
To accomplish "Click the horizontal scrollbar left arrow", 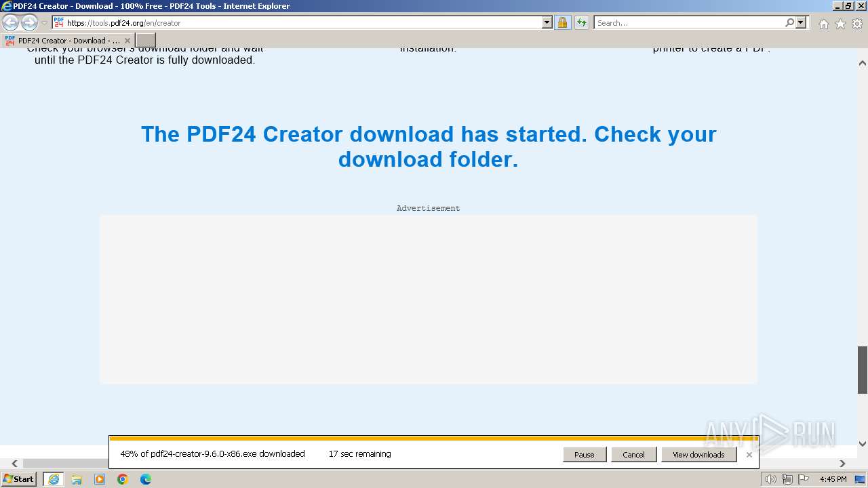I will [x=15, y=464].
